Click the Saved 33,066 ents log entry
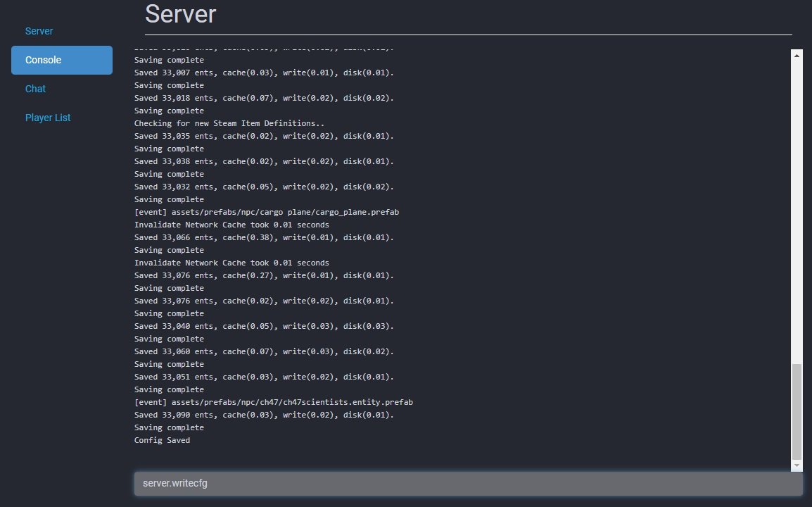This screenshot has width=812, height=507. 264,237
